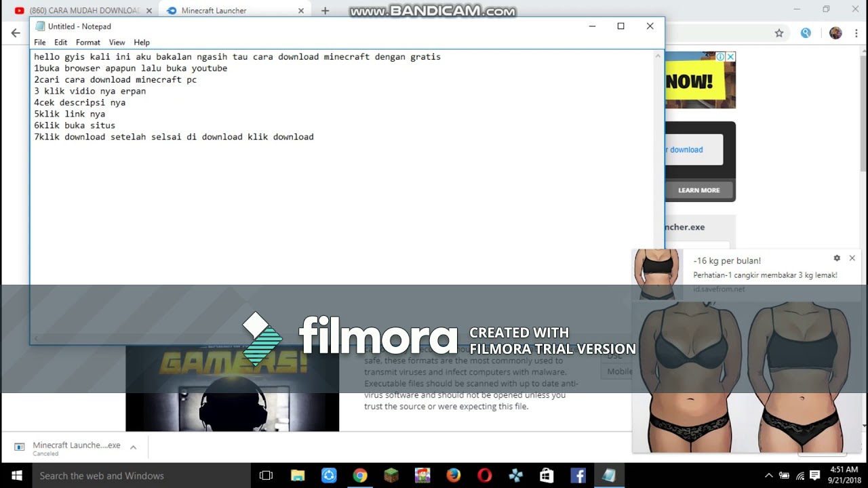Image resolution: width=868 pixels, height=488 pixels.
Task: Open the Windows Start menu
Action: [x=16, y=476]
